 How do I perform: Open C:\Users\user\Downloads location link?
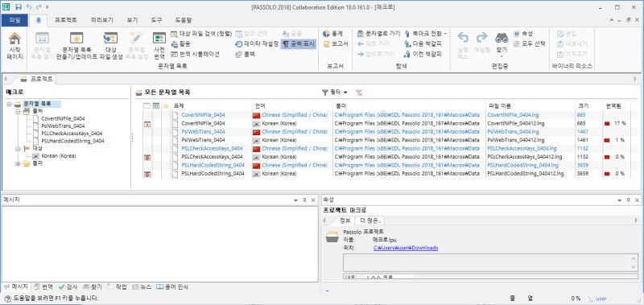406,248
